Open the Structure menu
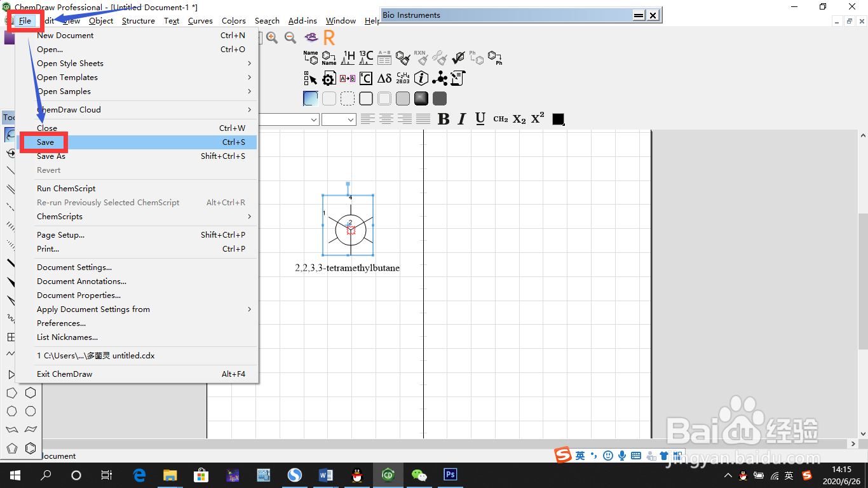This screenshot has height=488, width=868. pos(139,21)
